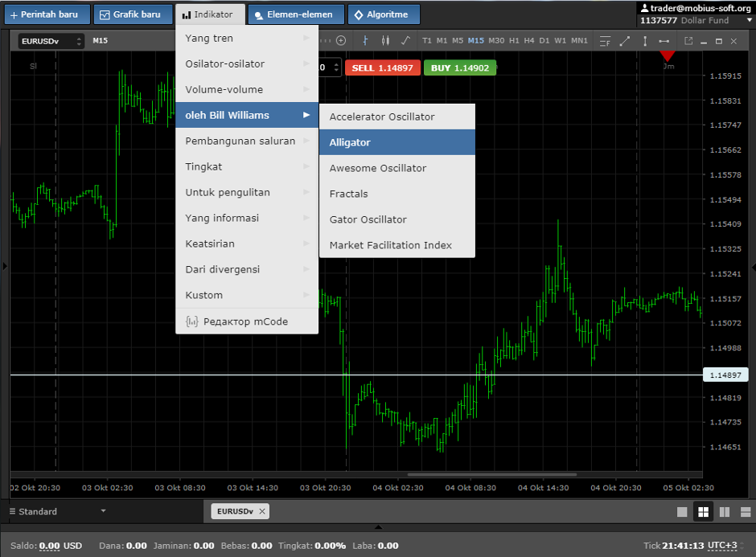
Task: Choose Market Facilitation Index indicator
Action: click(x=397, y=245)
